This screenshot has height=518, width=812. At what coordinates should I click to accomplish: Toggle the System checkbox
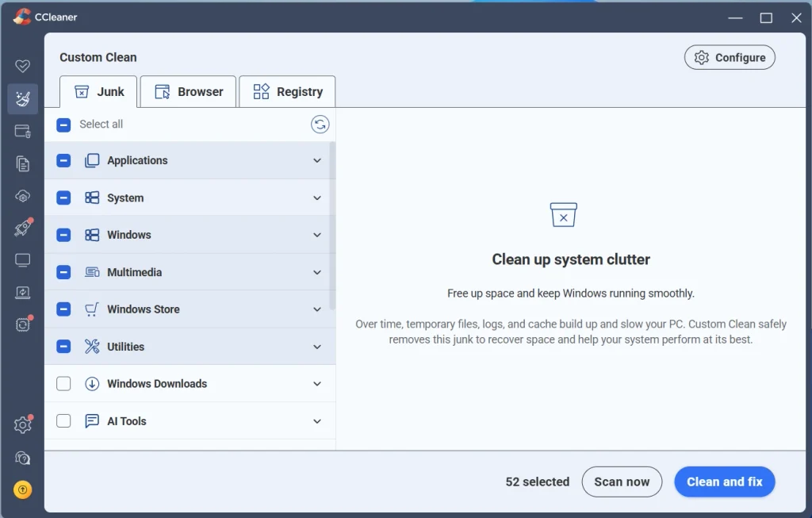pyautogui.click(x=63, y=198)
